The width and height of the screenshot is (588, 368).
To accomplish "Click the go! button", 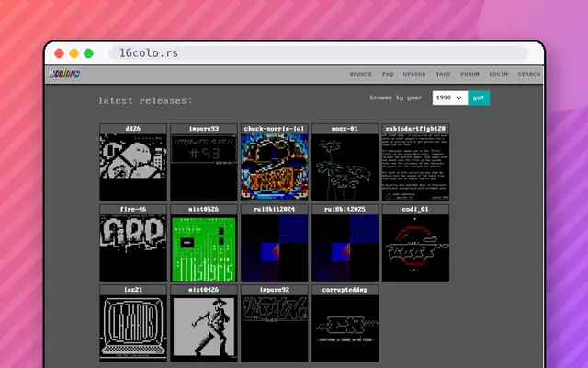I will (479, 98).
